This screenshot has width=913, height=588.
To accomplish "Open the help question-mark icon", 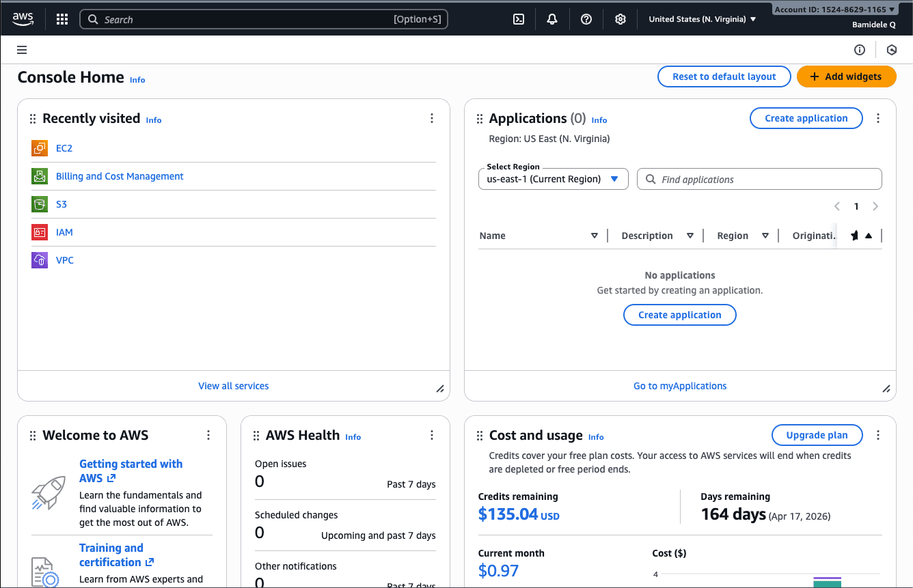I will [x=586, y=19].
